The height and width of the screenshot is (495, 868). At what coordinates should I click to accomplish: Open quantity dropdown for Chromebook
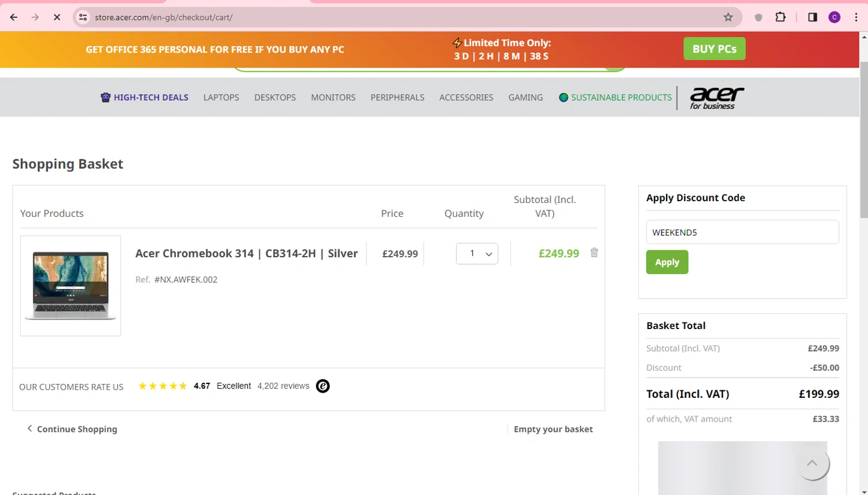(477, 253)
